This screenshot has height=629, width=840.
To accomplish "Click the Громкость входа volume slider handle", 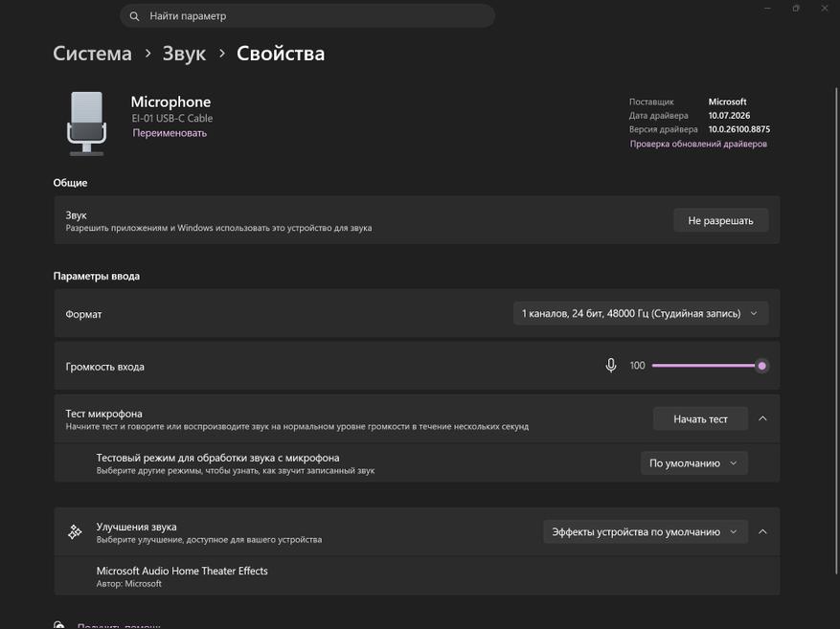I will coord(761,366).
